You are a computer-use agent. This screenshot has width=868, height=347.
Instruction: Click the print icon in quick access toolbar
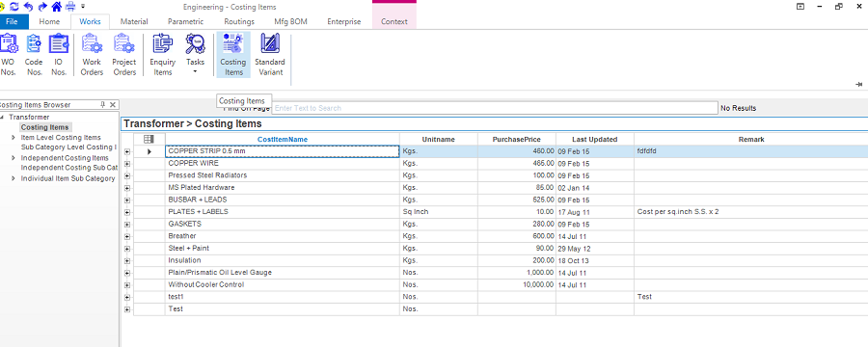[70, 7]
